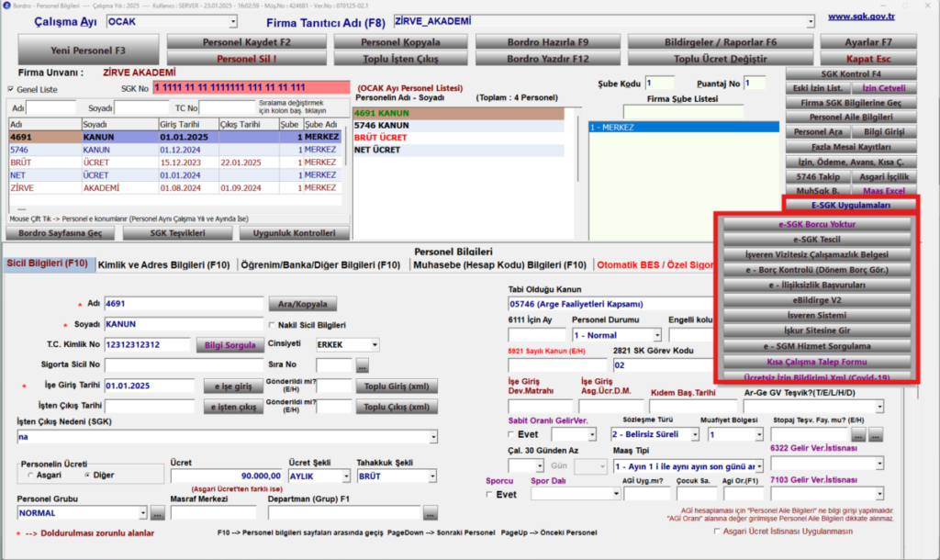The image size is (940, 560).
Task: Open the Maaş Tipi dropdown
Action: tap(759, 466)
